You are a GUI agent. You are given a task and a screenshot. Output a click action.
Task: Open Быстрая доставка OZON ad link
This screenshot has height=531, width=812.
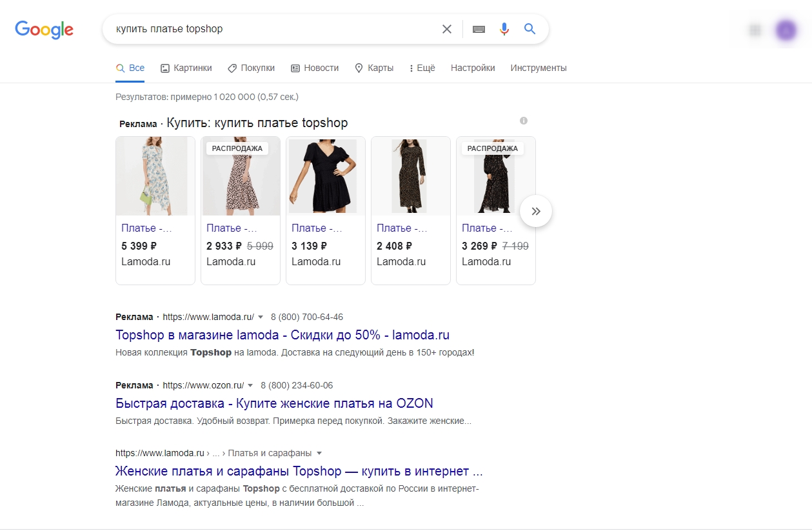tap(274, 403)
